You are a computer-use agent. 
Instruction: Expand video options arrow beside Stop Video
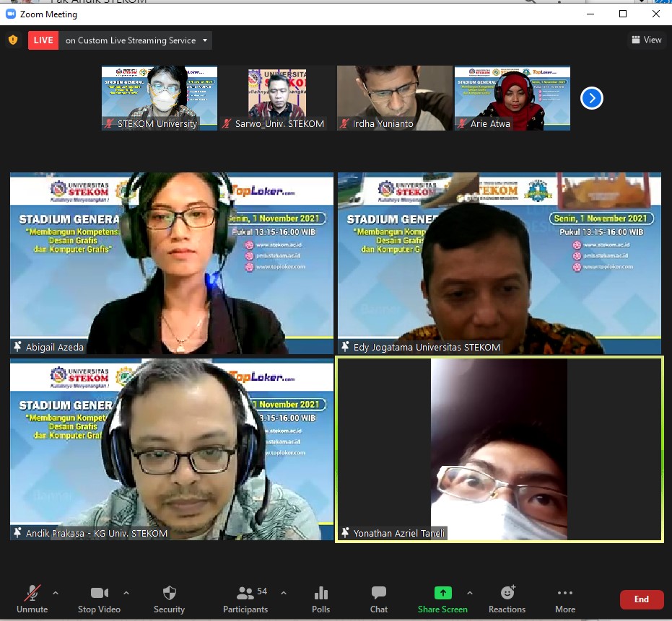tap(126, 593)
